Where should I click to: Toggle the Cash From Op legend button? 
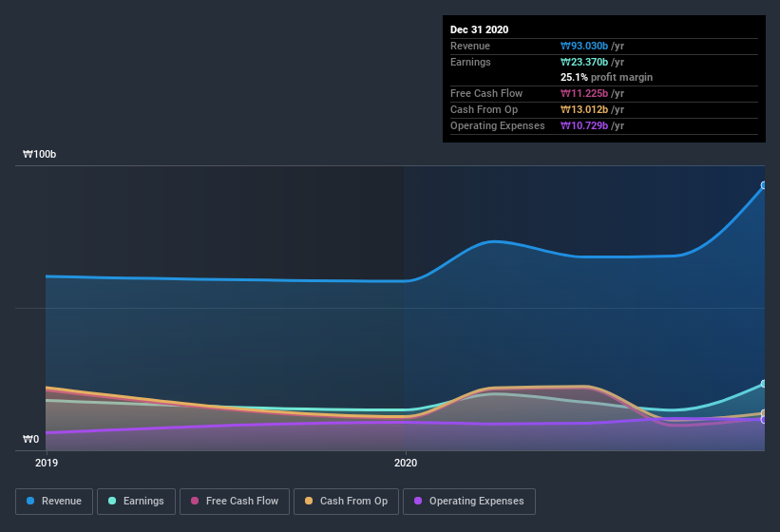click(x=346, y=502)
